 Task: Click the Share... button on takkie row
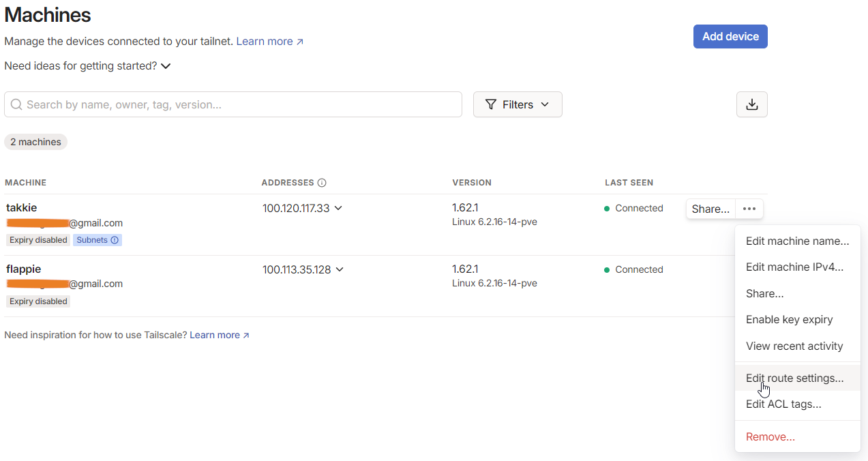[710, 209]
